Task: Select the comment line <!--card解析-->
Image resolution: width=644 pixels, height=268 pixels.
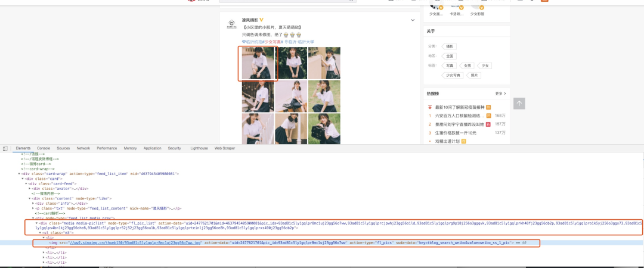Action: point(50,213)
